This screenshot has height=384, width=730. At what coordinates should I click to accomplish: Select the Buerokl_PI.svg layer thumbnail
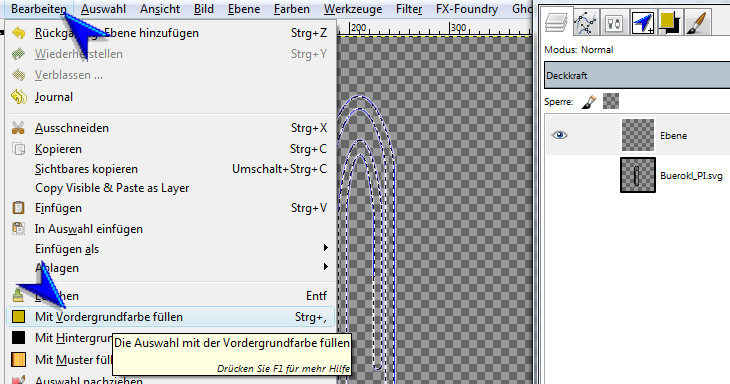click(x=638, y=175)
